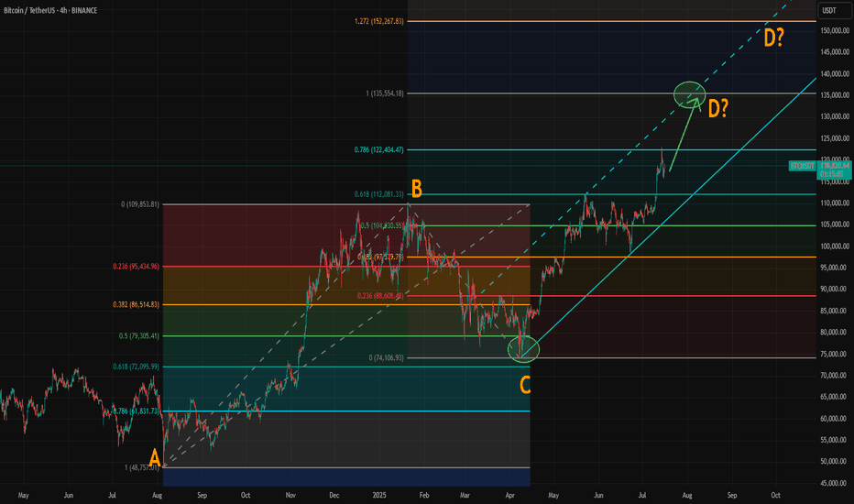
Task: Click 125,000.00 on the price axis
Action: tap(835, 138)
